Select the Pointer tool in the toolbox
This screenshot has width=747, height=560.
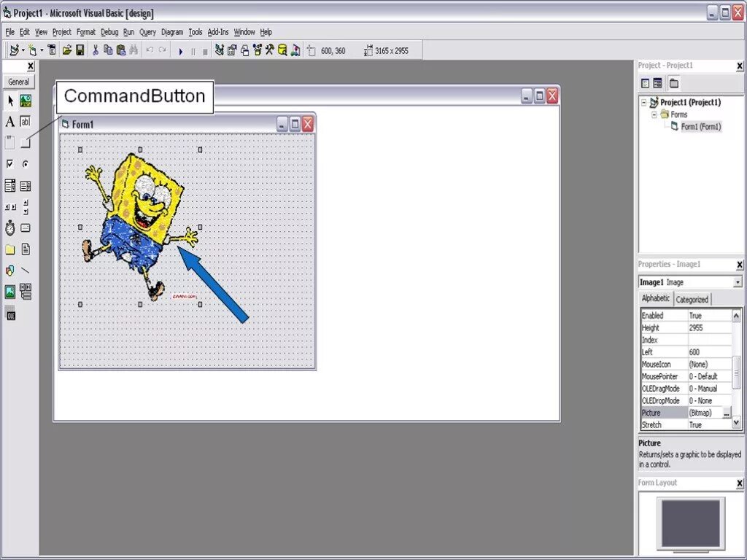coord(10,101)
